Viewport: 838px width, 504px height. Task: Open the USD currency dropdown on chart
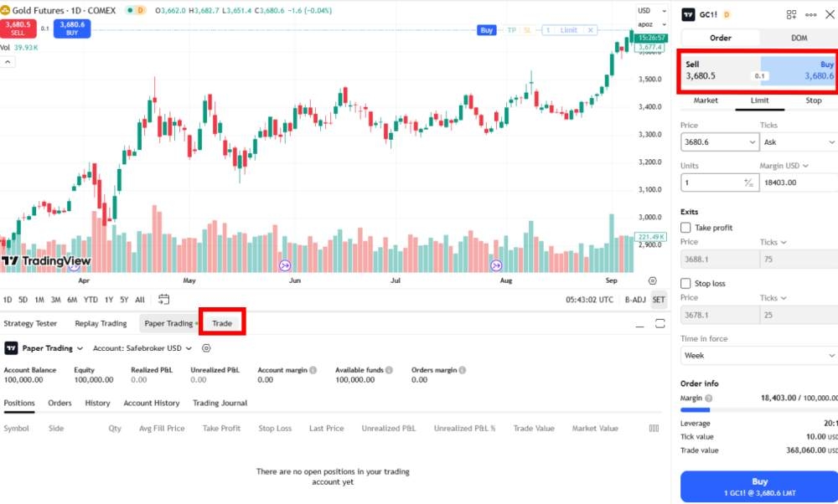(646, 11)
